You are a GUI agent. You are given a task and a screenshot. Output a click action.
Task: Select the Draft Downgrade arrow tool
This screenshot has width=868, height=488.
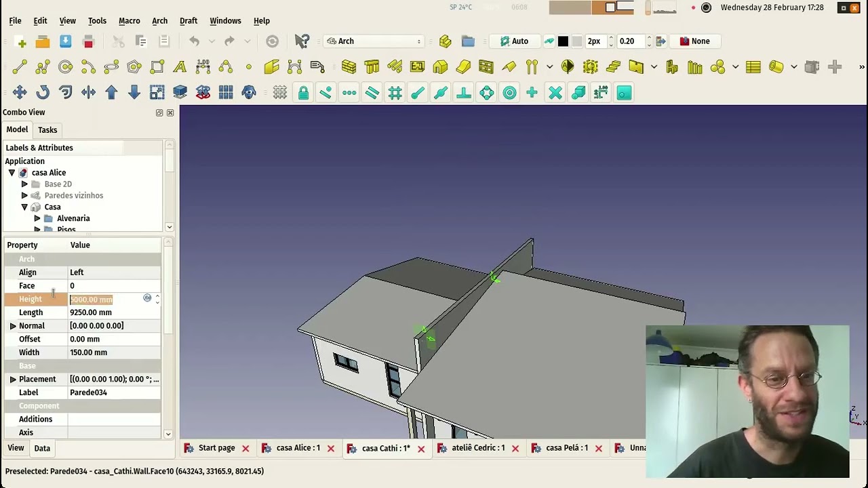pos(134,92)
